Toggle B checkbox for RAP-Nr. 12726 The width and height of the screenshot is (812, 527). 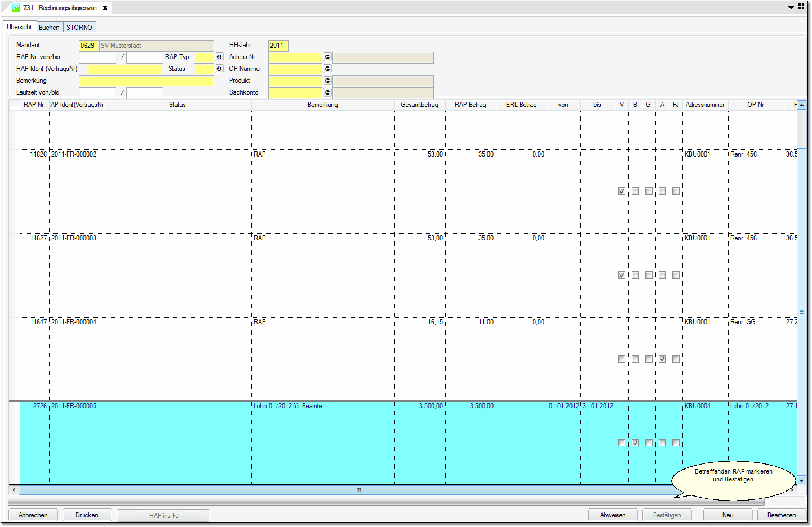[x=635, y=443]
